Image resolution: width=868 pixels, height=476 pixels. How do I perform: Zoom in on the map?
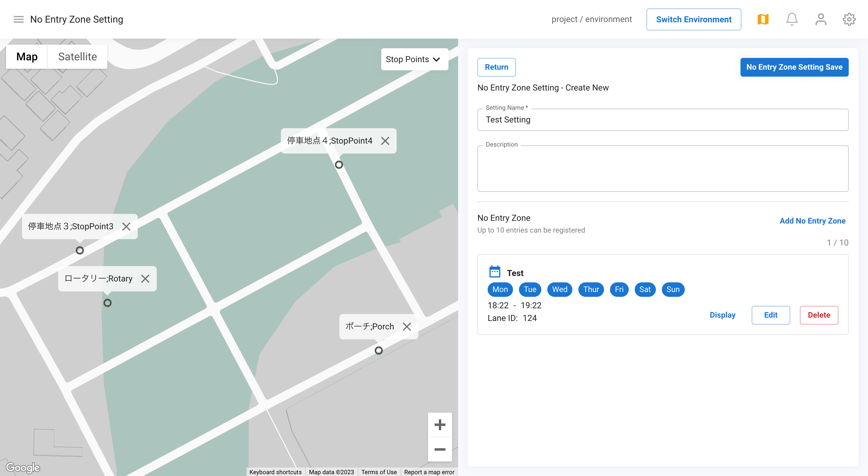(x=440, y=425)
